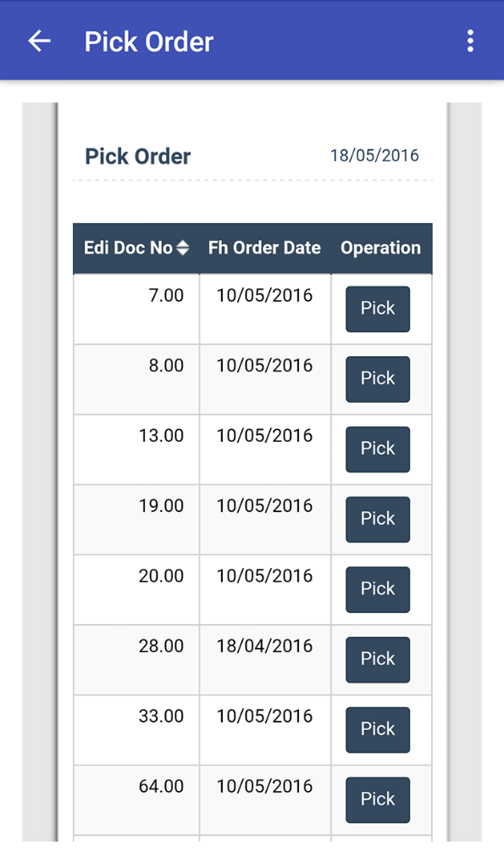The image size is (504, 864).
Task: Click the Pick Order page title
Action: [136, 156]
